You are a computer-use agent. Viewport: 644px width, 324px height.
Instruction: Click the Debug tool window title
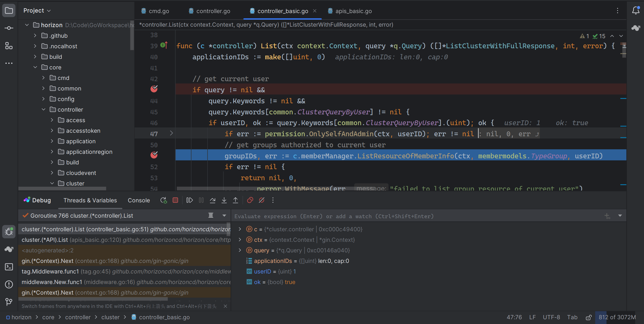tap(42, 200)
